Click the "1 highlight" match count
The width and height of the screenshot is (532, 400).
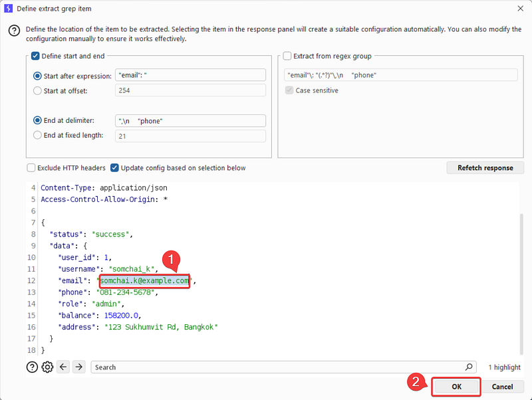[504, 367]
